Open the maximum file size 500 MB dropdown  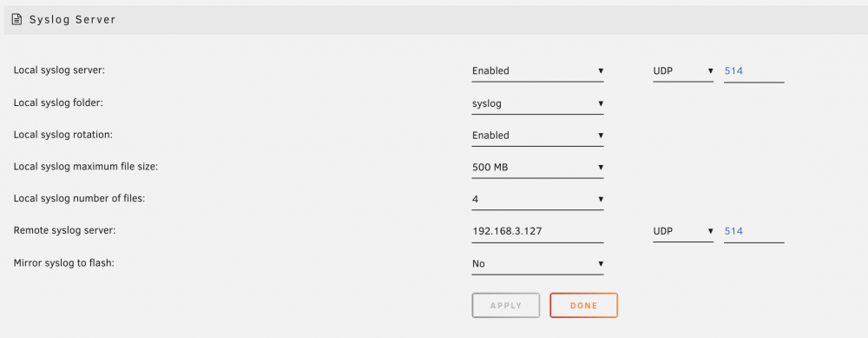[x=537, y=168]
